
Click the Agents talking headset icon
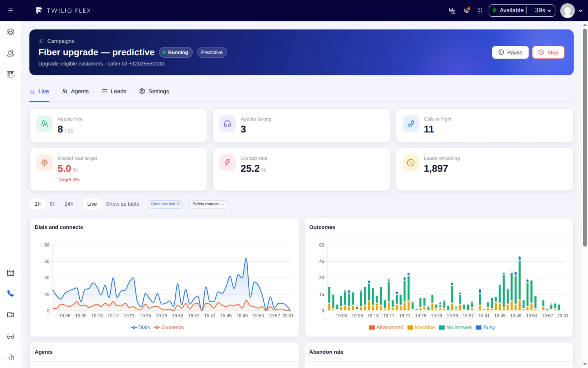(x=227, y=123)
